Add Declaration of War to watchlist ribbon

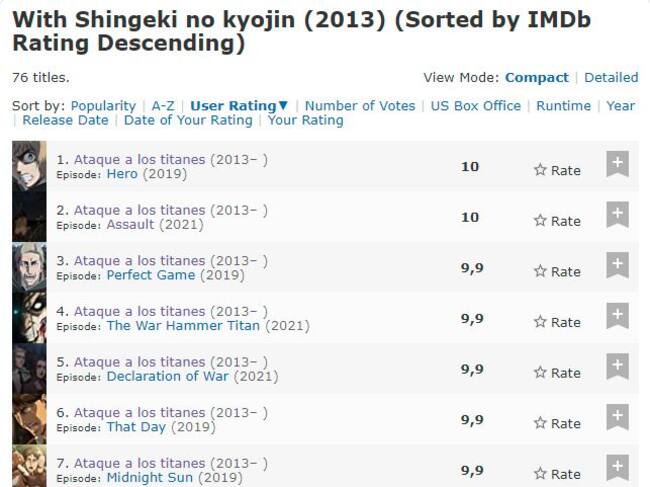click(x=617, y=366)
